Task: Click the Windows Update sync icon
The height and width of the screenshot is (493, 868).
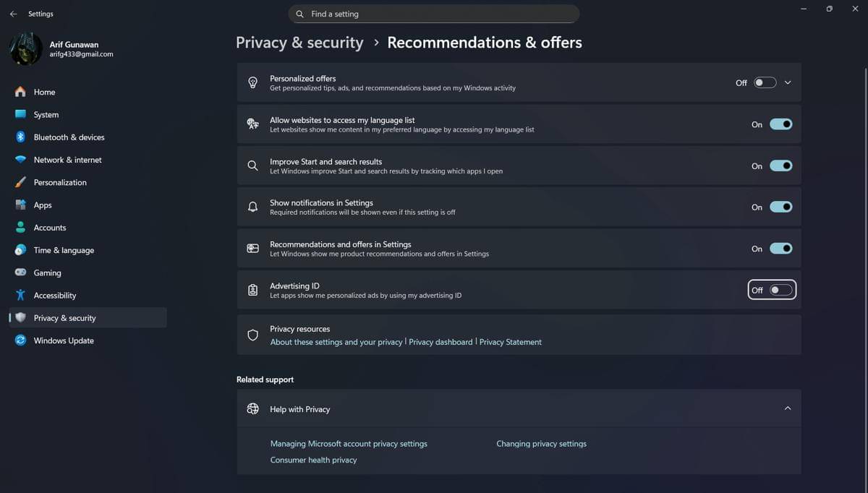Action: pos(20,340)
